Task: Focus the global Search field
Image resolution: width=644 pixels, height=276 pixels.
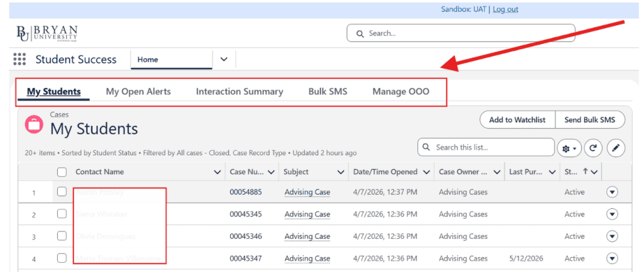Action: coord(461,33)
